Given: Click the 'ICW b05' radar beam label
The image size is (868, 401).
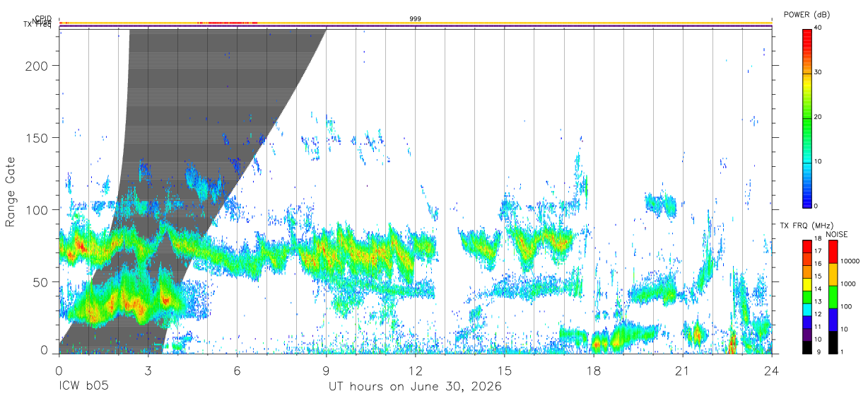Looking at the screenshot, I should (85, 387).
